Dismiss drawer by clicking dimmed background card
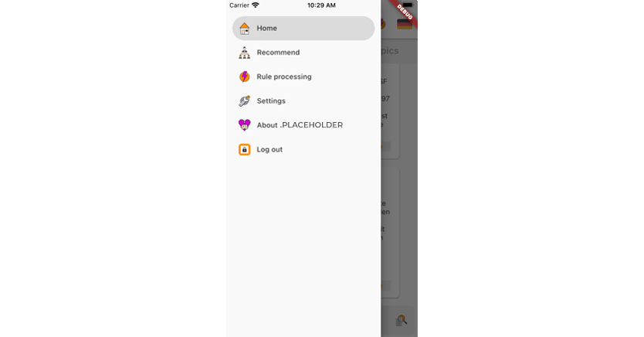Viewport: 644px width, 337px height. [390, 232]
